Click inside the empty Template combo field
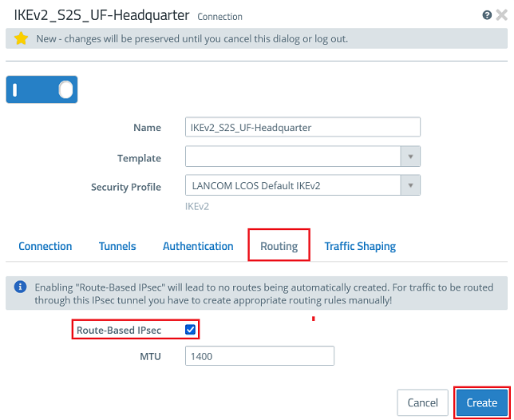This screenshot has height=420, width=514. tap(292, 157)
